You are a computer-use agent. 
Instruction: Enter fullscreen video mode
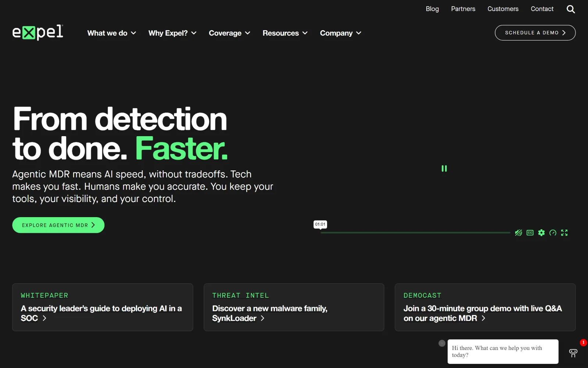pyautogui.click(x=564, y=233)
